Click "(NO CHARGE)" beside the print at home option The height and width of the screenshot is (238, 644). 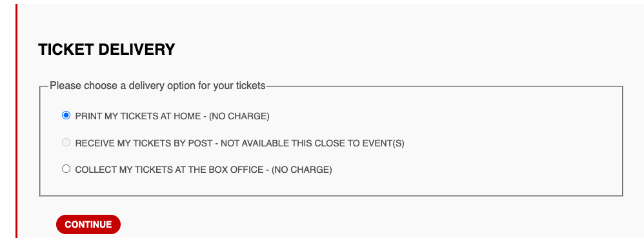[239, 117]
